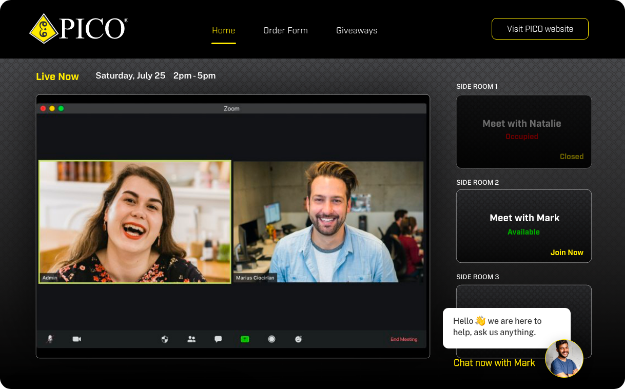Toggle the Zoom video camera icon
This screenshot has width=625, height=389.
point(77,339)
